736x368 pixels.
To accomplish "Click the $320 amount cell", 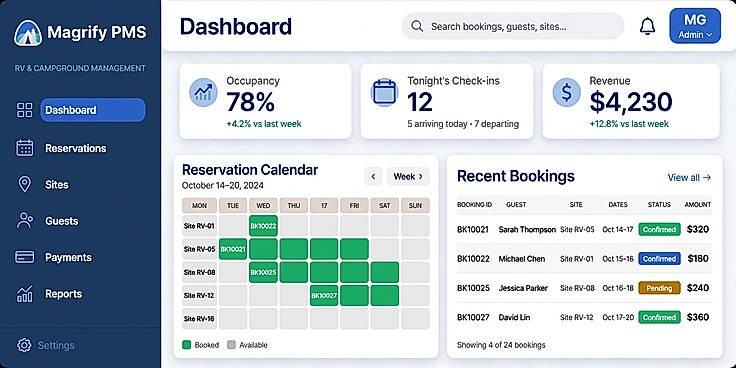I will coord(698,230).
